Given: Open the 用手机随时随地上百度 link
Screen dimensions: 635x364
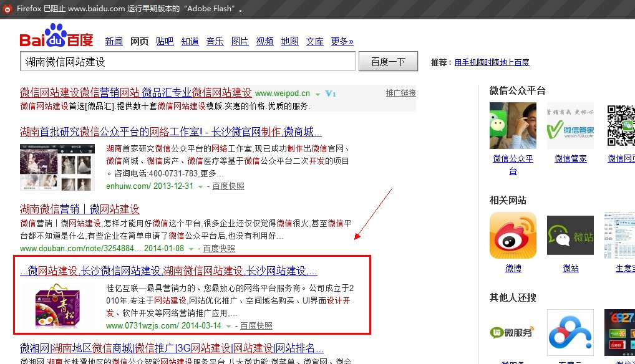Looking at the screenshot, I should [x=492, y=62].
